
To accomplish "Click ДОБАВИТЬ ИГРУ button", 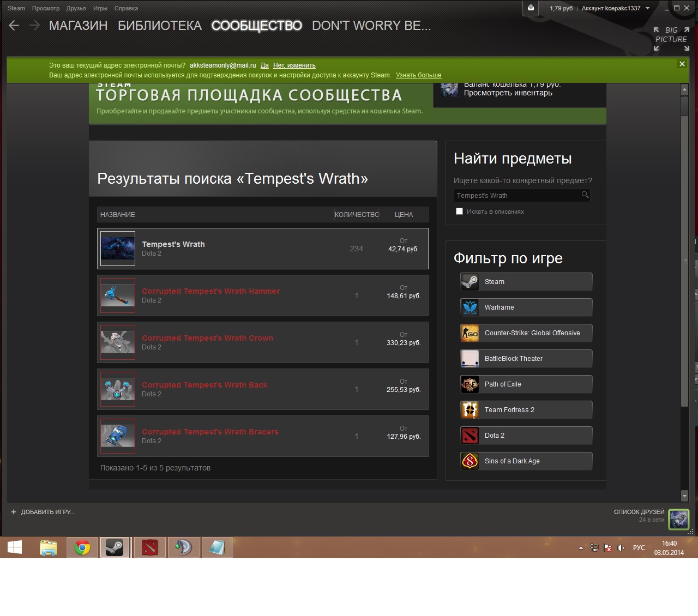I will pos(43,512).
